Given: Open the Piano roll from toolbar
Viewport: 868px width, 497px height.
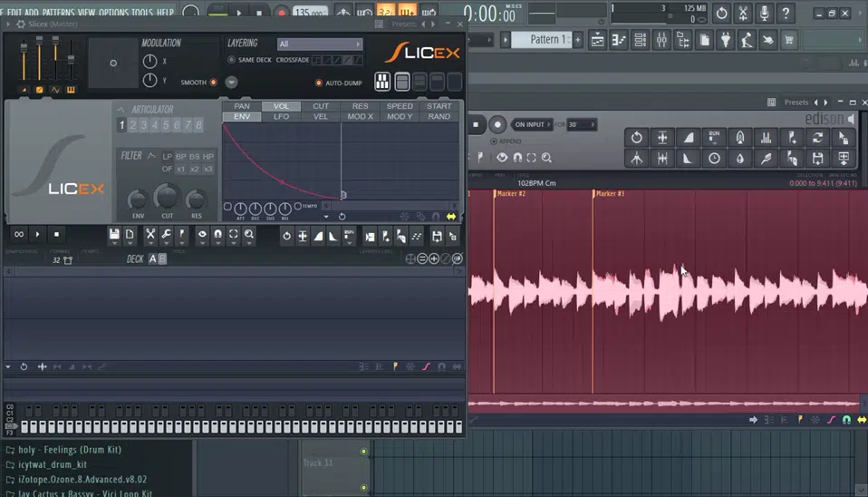Looking at the screenshot, I should [x=619, y=40].
